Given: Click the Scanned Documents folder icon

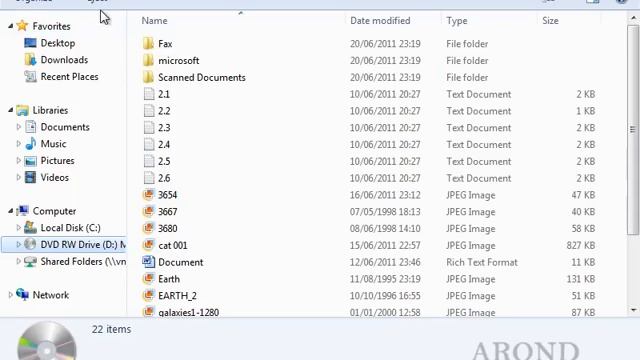Looking at the screenshot, I should pyautogui.click(x=149, y=77).
